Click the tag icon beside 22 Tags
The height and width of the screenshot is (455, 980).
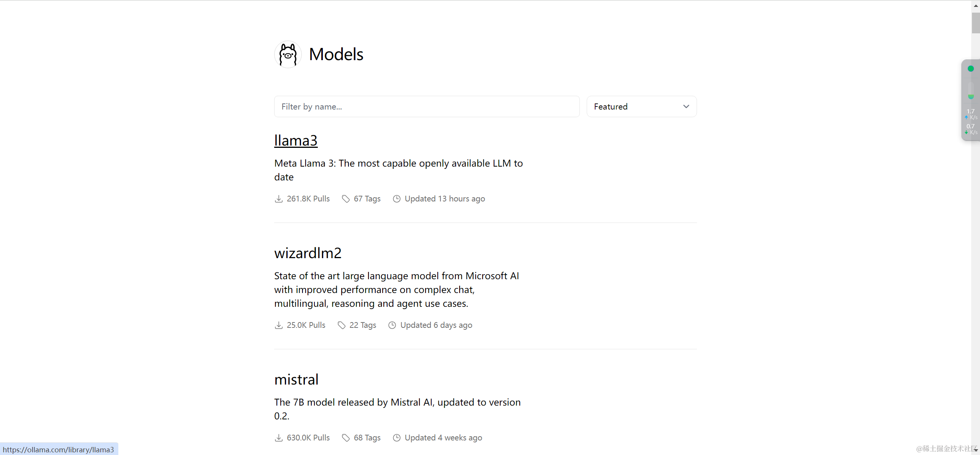[342, 325]
